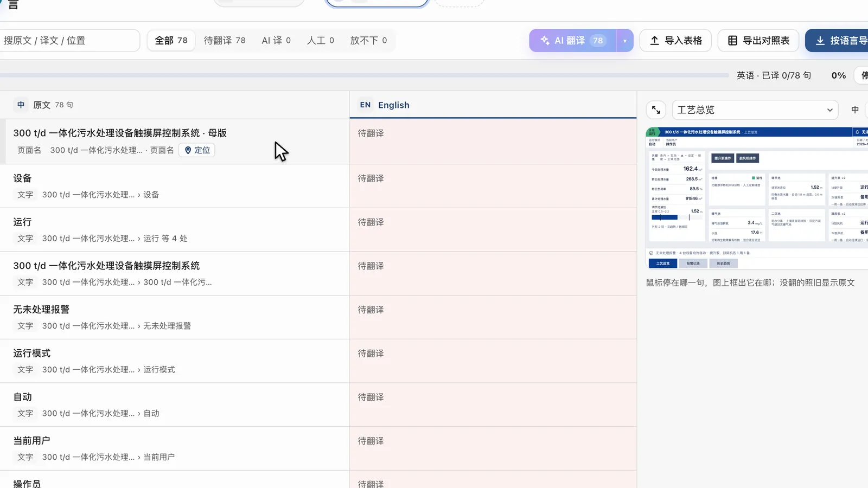
Task: Click the 定位 locate pin button
Action: click(197, 150)
